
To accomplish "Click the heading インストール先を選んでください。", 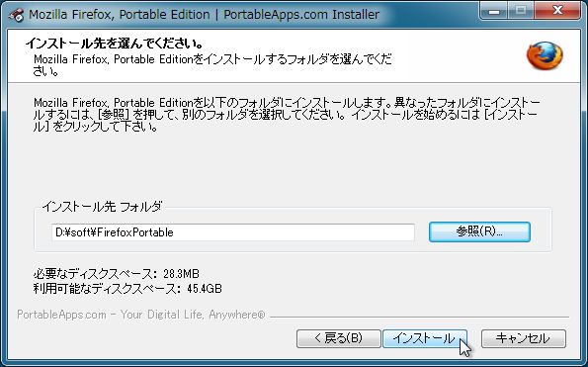I will 115,44.
